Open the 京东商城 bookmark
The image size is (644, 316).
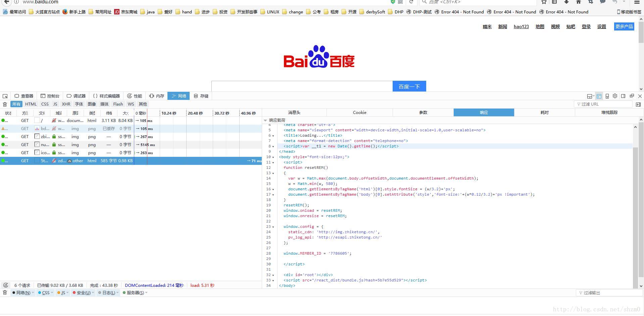click(x=126, y=12)
